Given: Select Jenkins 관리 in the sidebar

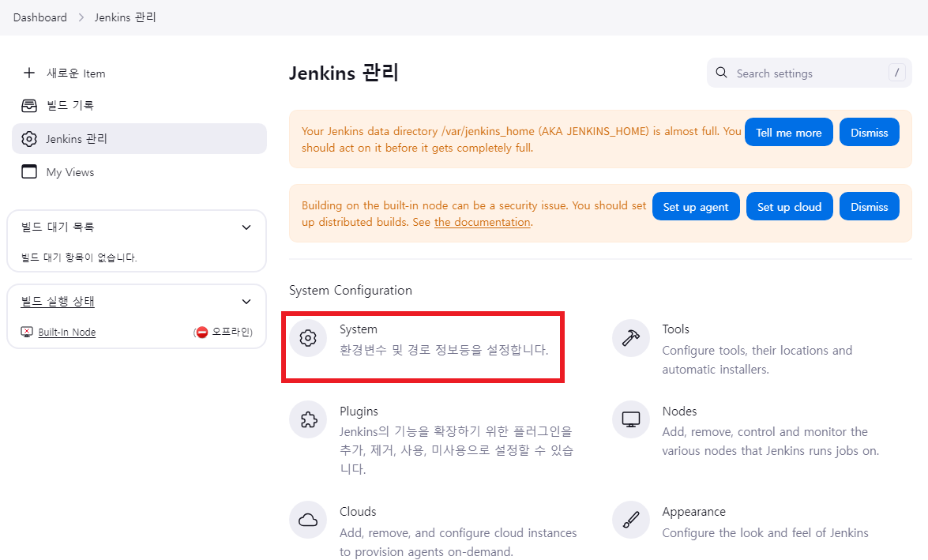Looking at the screenshot, I should click(x=139, y=138).
